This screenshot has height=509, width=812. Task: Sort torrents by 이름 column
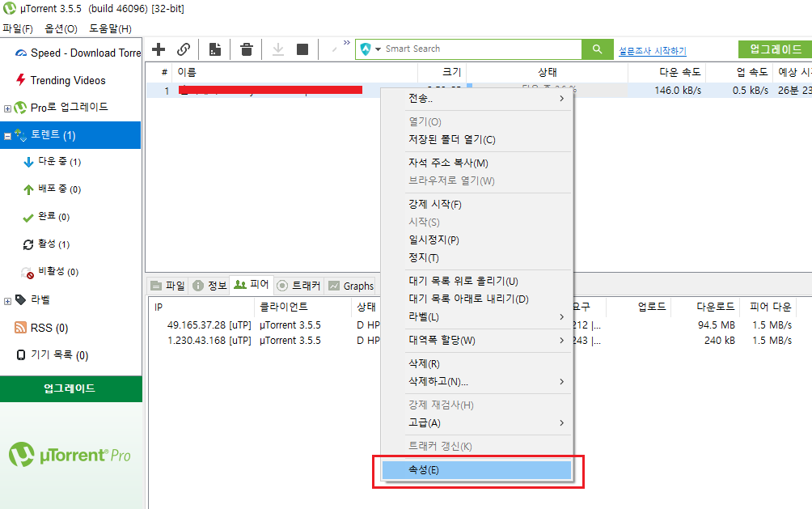pyautogui.click(x=295, y=72)
